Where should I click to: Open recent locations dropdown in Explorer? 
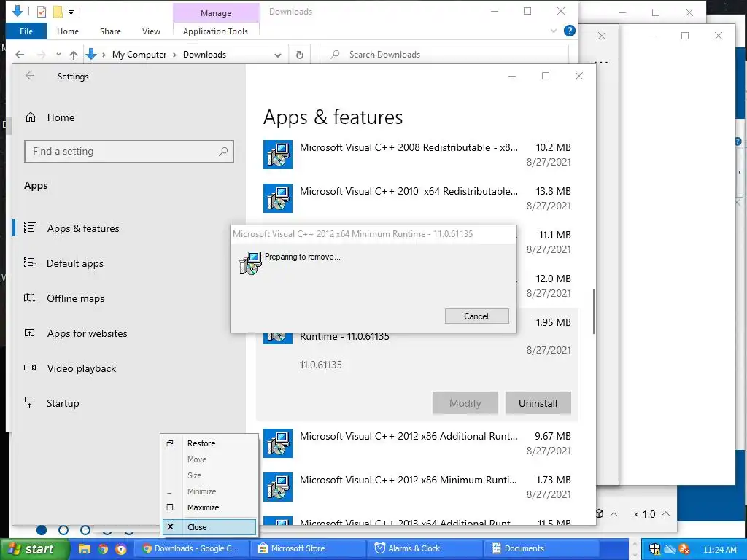coord(58,55)
